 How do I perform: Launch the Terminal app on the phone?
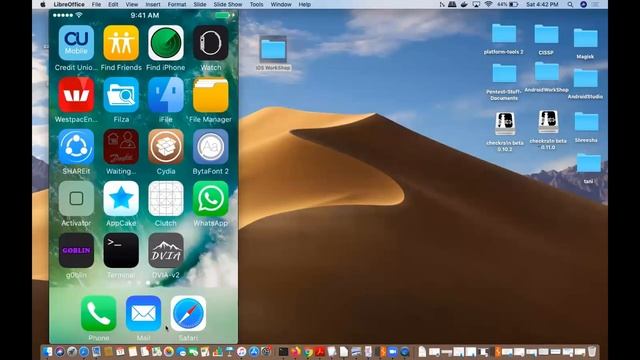121,250
